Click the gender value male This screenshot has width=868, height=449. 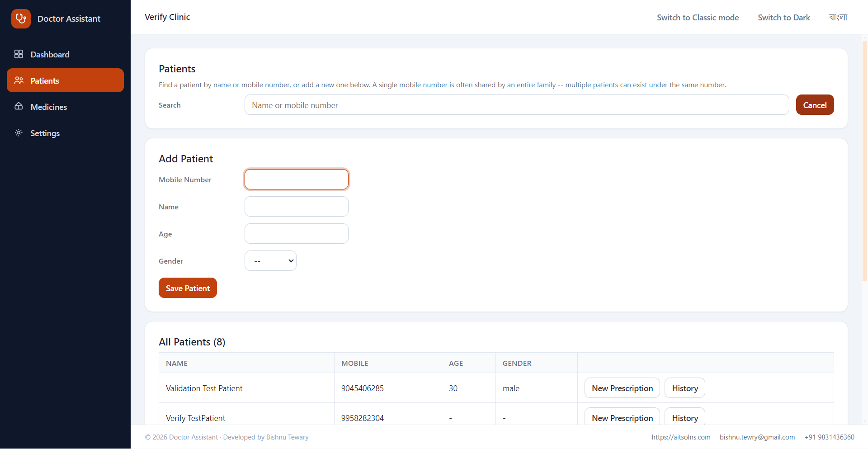point(511,388)
